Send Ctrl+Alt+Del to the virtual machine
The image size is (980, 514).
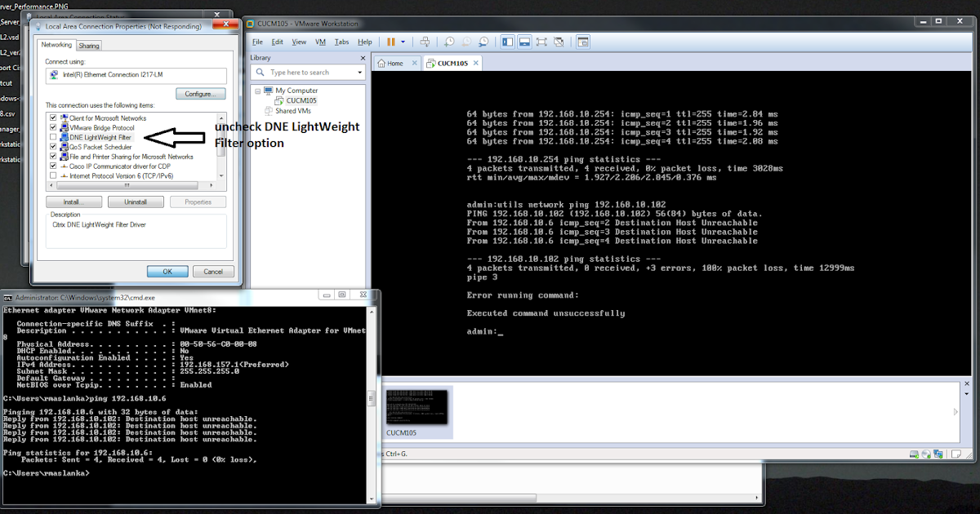425,41
